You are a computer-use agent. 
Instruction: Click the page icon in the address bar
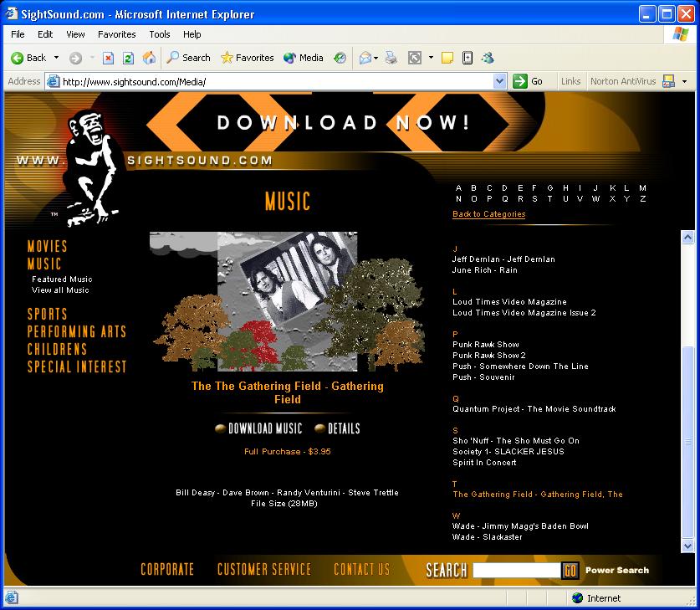click(54, 81)
